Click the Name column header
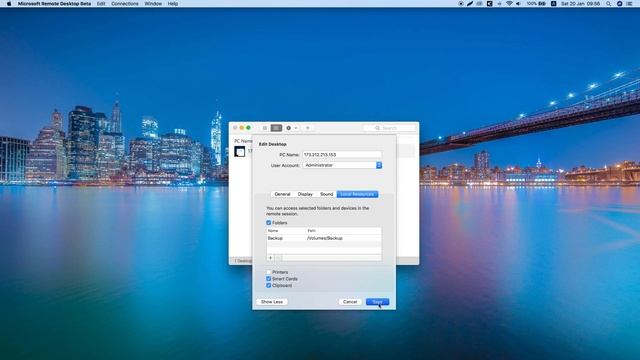The width and height of the screenshot is (640, 360). tap(273, 231)
